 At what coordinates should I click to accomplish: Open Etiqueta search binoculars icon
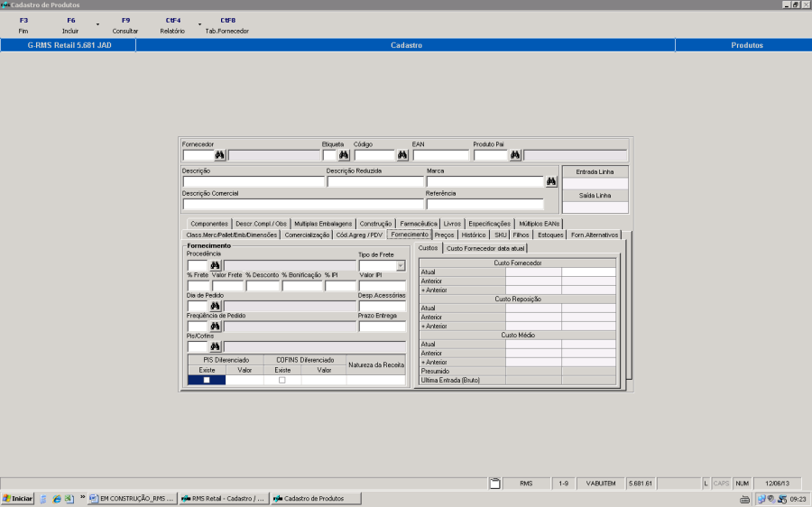pos(344,155)
